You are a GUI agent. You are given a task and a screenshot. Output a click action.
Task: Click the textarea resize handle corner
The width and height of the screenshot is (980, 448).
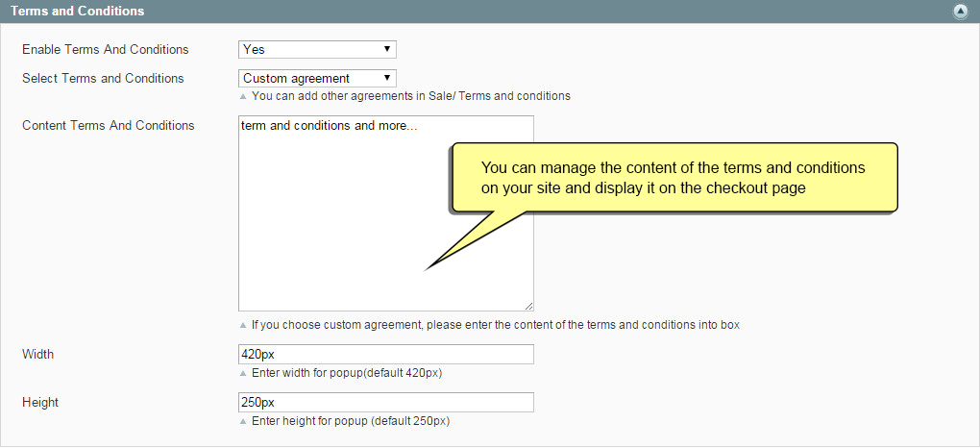(528, 306)
